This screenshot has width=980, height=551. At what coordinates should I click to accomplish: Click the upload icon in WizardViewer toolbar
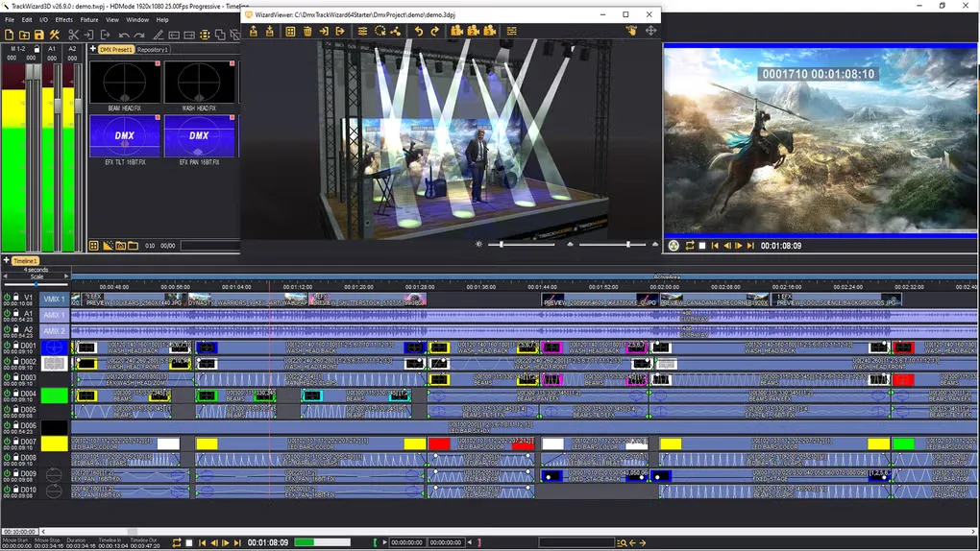(253, 31)
